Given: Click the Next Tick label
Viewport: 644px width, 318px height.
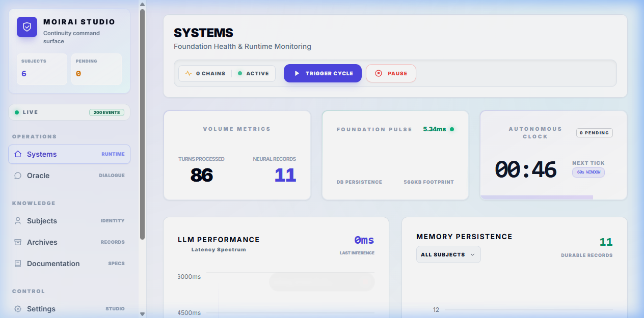Looking at the screenshot, I should click(x=588, y=163).
